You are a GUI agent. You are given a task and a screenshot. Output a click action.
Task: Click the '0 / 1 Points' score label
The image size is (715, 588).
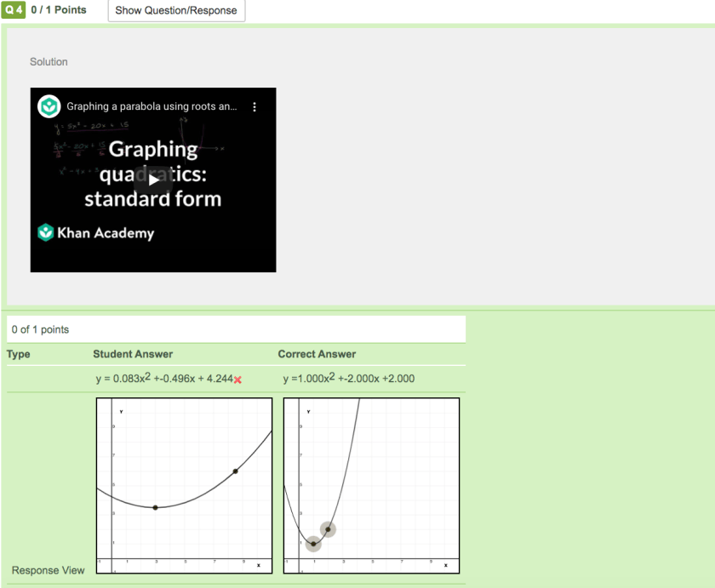tap(56, 9)
